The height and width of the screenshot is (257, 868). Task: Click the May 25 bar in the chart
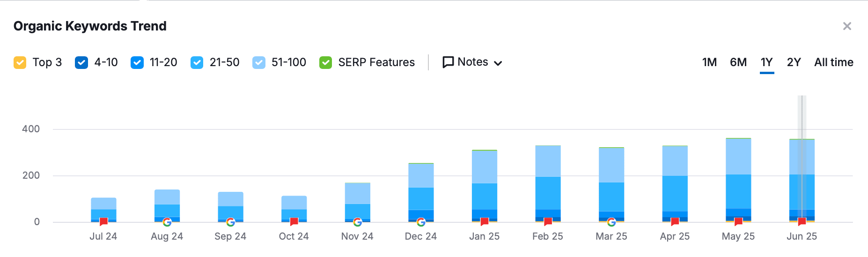tap(738, 180)
